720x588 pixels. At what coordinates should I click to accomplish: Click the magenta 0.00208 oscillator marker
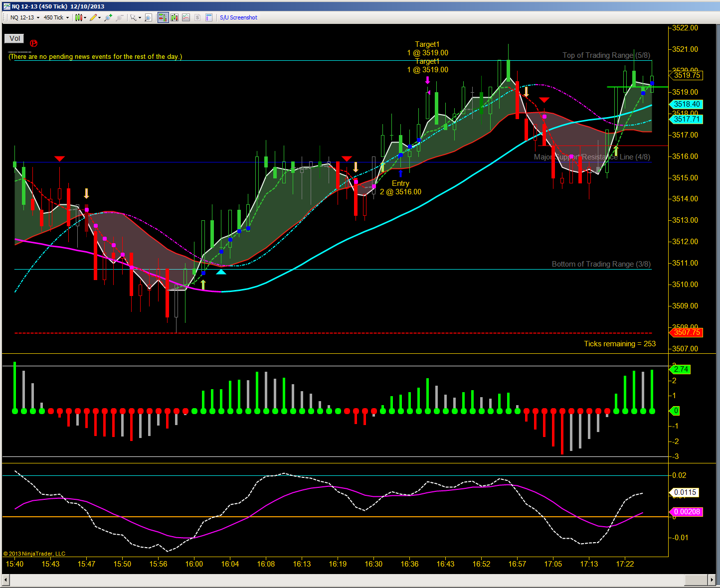tap(686, 512)
